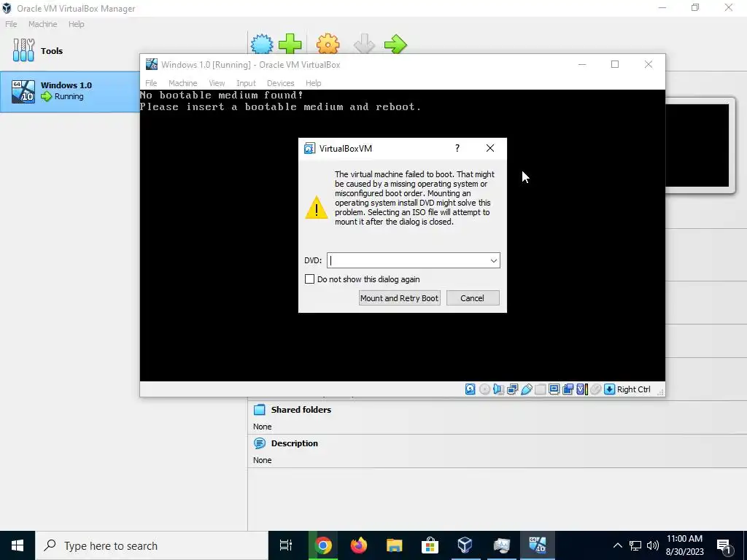Click the keyboard capture down-arrow icon
Screen dimensions: 747x560
click(x=609, y=389)
